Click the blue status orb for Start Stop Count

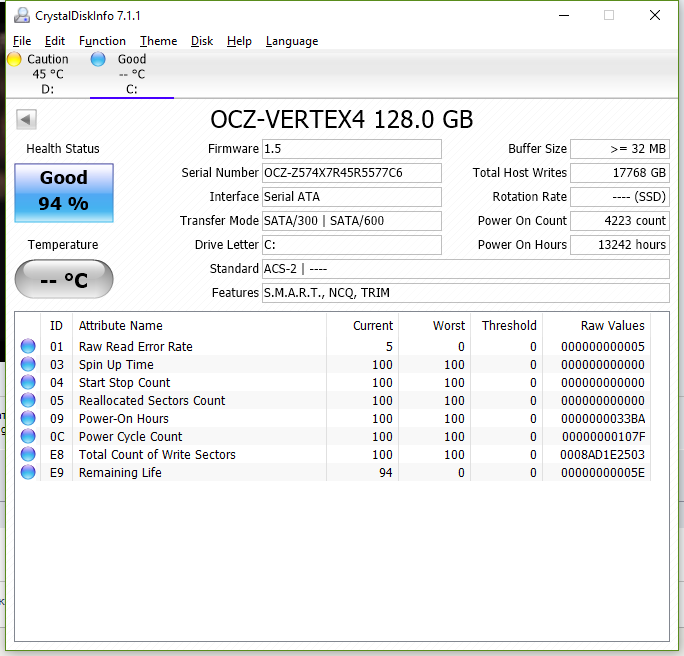tap(28, 382)
